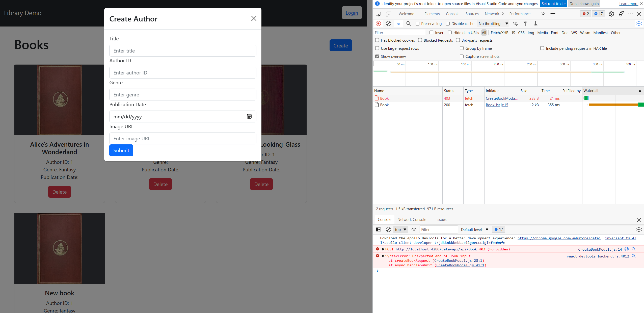Uncheck the Show overview checkbox
This screenshot has width=644, height=313.
click(x=377, y=56)
